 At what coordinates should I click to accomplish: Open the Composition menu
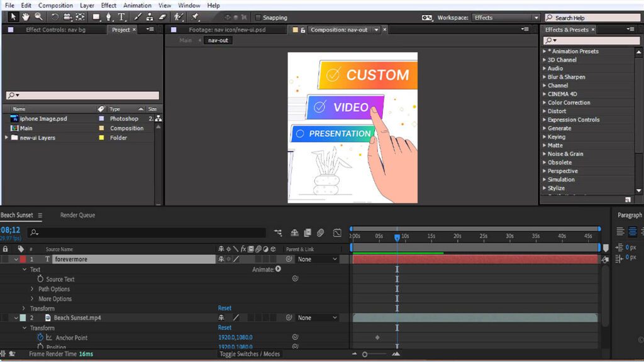55,5
